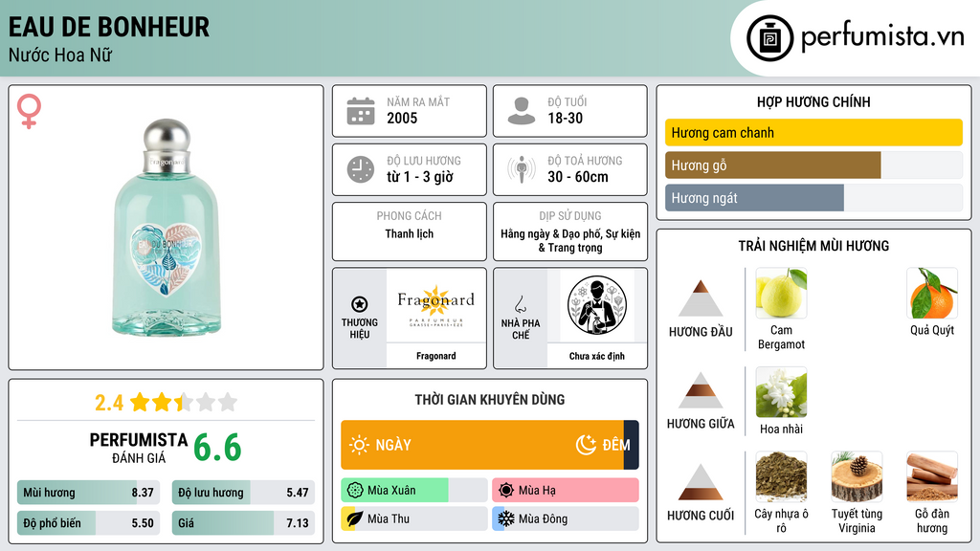
Task: Click the pink female gender symbol icon
Action: 29,111
